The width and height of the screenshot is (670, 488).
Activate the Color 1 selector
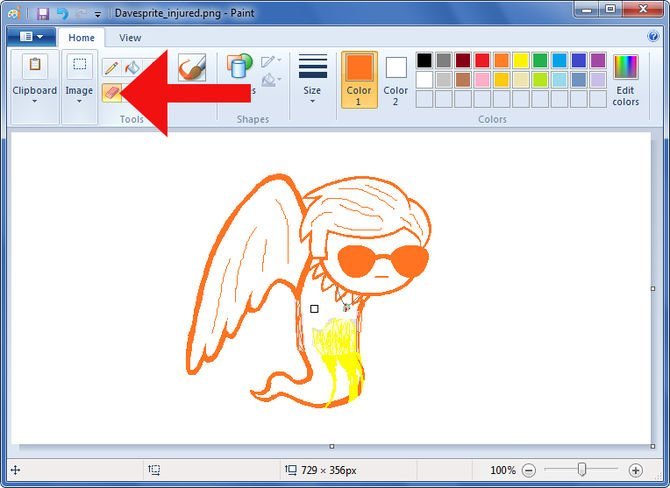(x=359, y=80)
